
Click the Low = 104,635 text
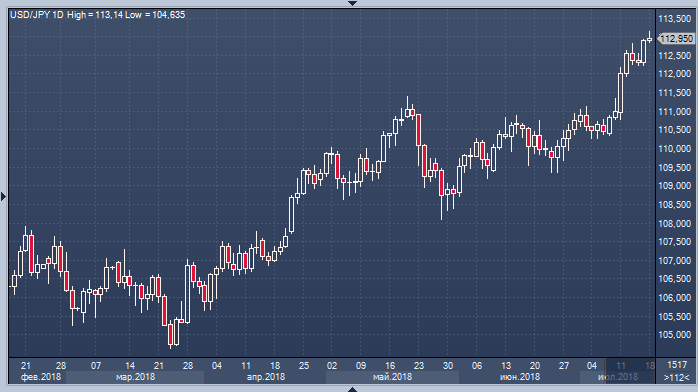click(x=155, y=15)
